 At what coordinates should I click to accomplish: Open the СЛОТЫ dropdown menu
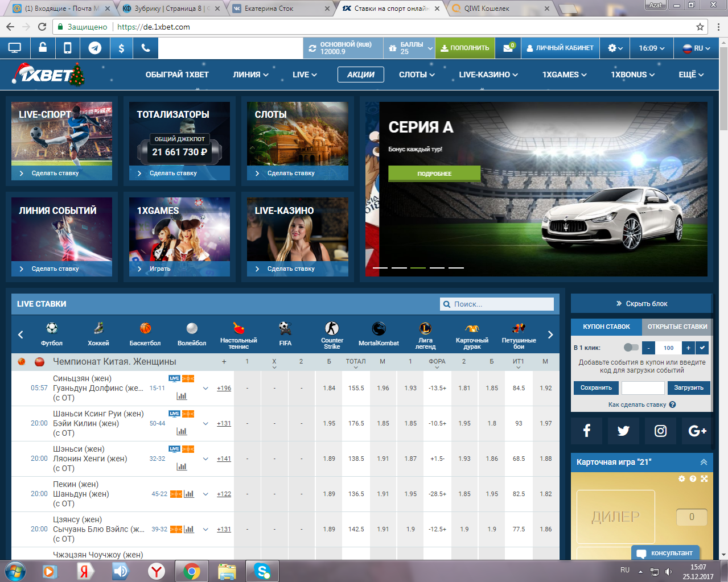coord(417,75)
